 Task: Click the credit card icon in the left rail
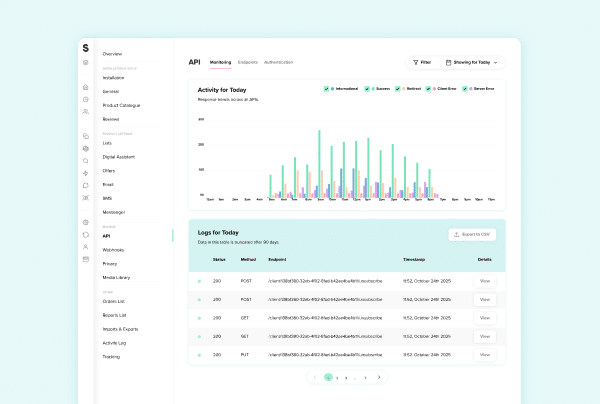[86, 259]
